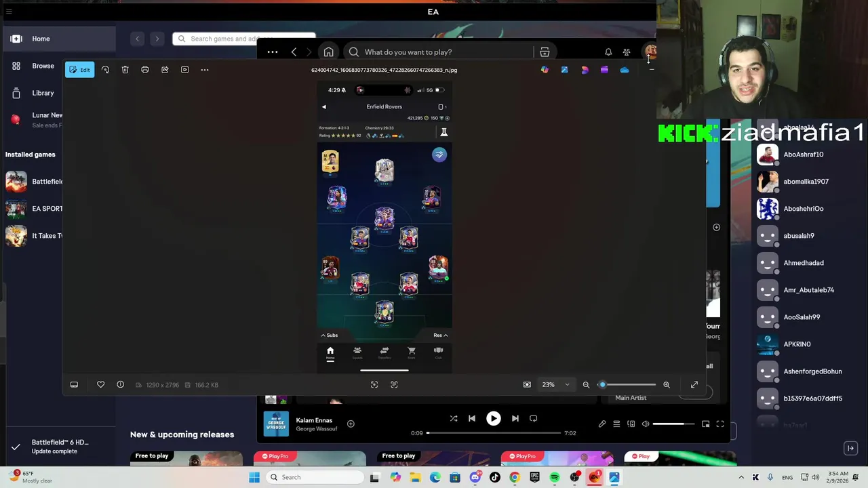The height and width of the screenshot is (488, 868).
Task: Open Copilot icon in Photos title bar
Action: point(545,70)
